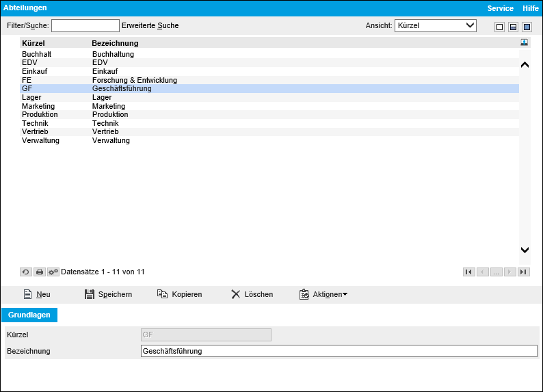Click into the Filter/Suche input field

click(85, 25)
